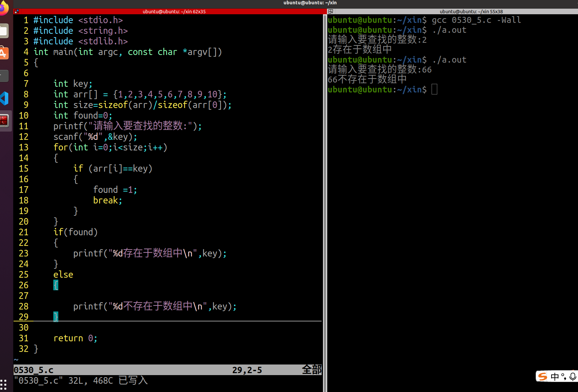This screenshot has width=578, height=392.
Task: Place cursor at the shell prompt in right terminal
Action: [x=434, y=89]
